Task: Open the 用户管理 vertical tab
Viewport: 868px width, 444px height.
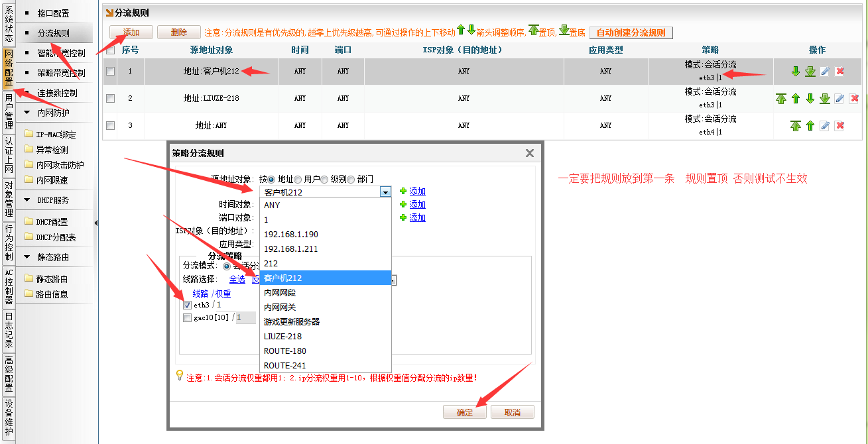Action: [9, 112]
